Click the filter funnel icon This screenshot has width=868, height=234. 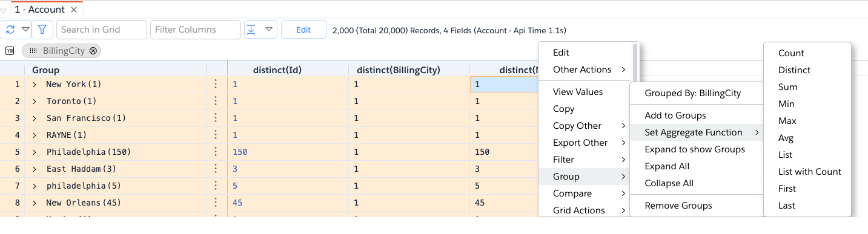click(x=42, y=30)
